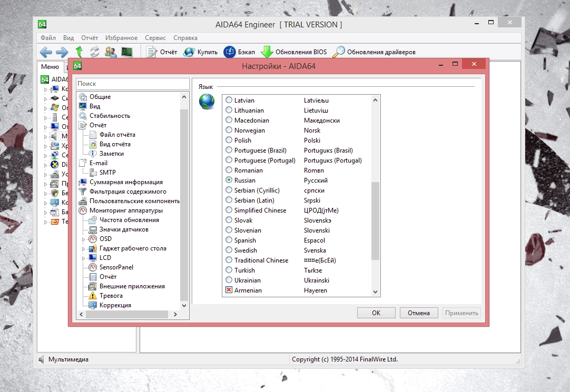The height and width of the screenshot is (392, 570).
Task: Expand the top node in main window tree
Action: [x=45, y=89]
